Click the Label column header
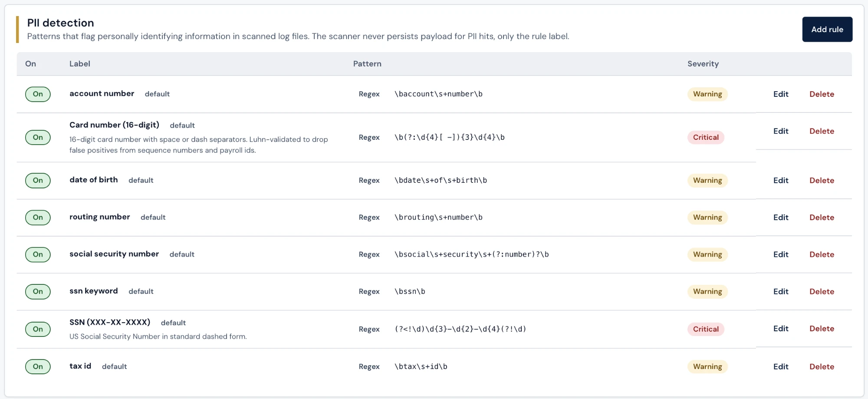868x399 pixels. (x=80, y=64)
